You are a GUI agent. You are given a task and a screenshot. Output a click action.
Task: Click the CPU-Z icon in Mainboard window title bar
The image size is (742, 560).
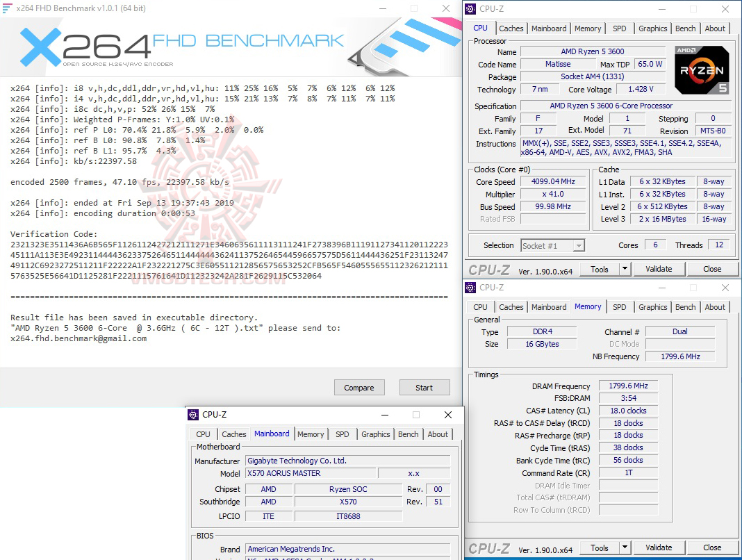tap(193, 415)
